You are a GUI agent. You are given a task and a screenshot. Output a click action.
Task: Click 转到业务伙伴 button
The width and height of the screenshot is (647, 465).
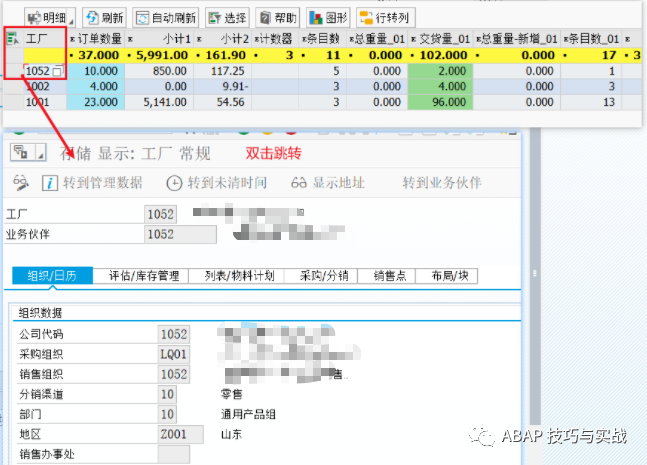point(442,183)
